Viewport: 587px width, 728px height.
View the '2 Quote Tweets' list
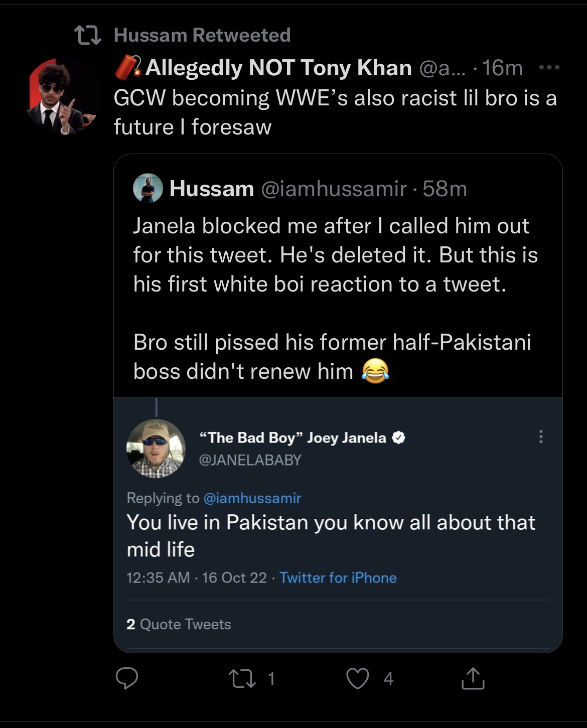click(x=179, y=624)
